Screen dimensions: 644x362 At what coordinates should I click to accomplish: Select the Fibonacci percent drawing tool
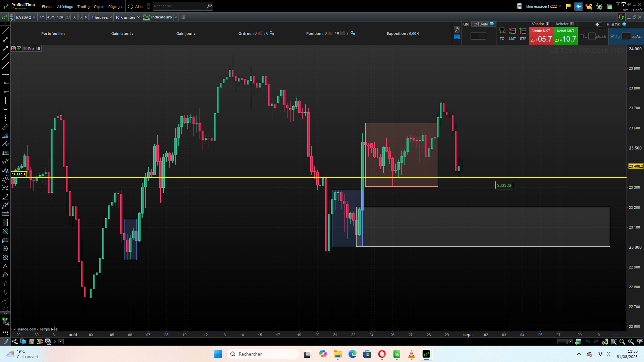(x=5, y=153)
